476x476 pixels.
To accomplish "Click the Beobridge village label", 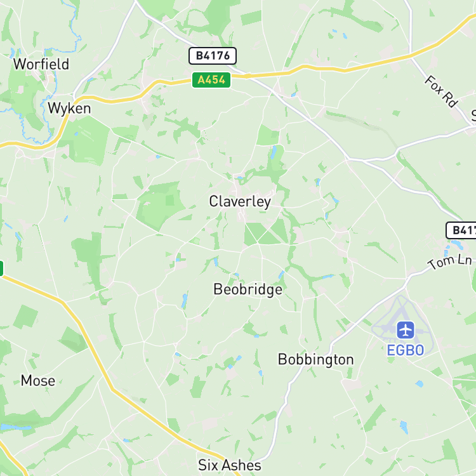I will pos(248,289).
